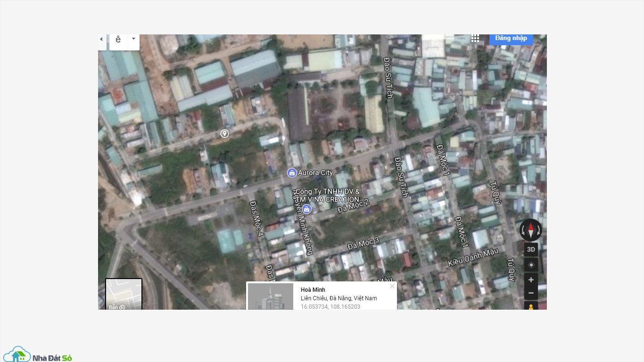Toggle the 3D tilt view
The width and height of the screenshot is (644, 362).
(x=531, y=249)
